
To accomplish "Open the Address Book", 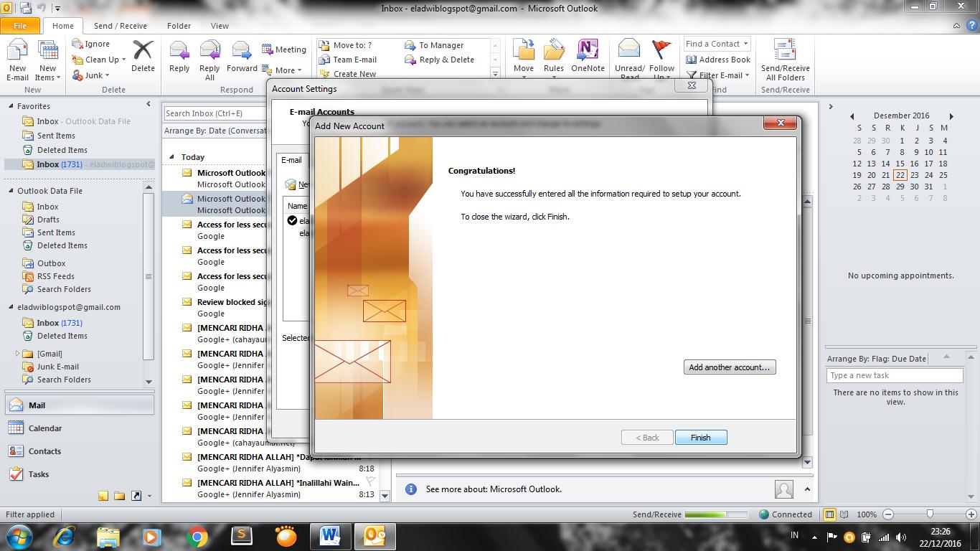I will (x=718, y=60).
